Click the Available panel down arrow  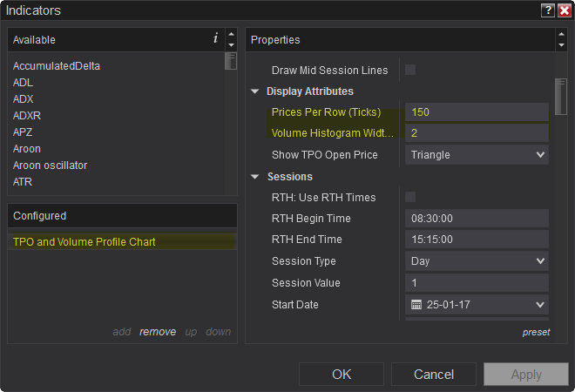[x=231, y=44]
